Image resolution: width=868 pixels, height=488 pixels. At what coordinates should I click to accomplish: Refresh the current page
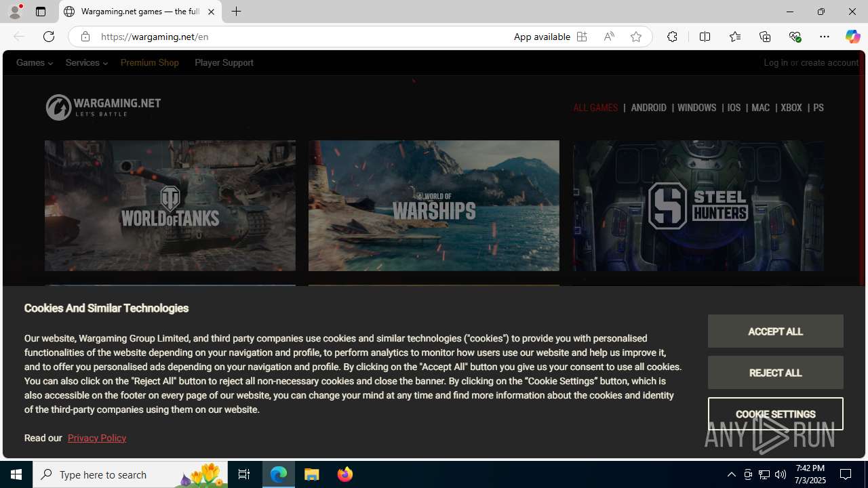[x=49, y=37]
